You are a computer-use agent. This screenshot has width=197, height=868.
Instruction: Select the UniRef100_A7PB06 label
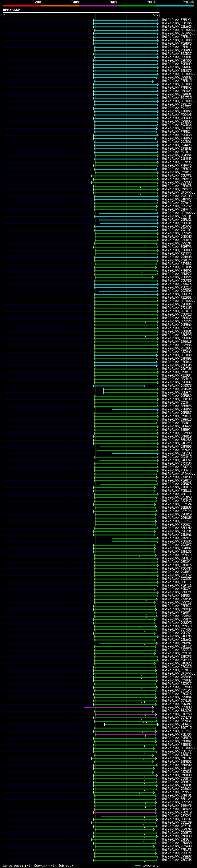pyautogui.click(x=176, y=111)
